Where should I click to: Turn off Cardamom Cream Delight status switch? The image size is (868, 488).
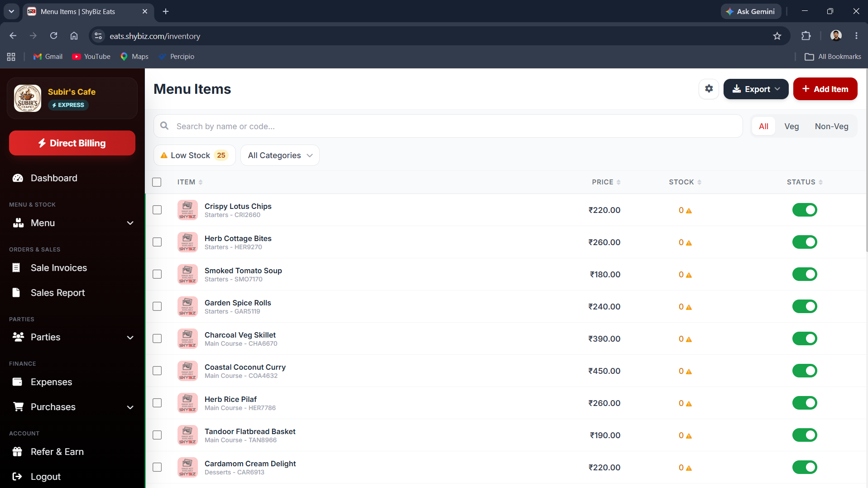point(804,467)
